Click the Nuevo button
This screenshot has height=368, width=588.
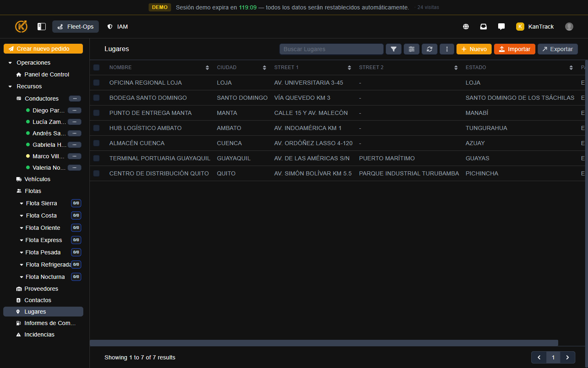474,49
